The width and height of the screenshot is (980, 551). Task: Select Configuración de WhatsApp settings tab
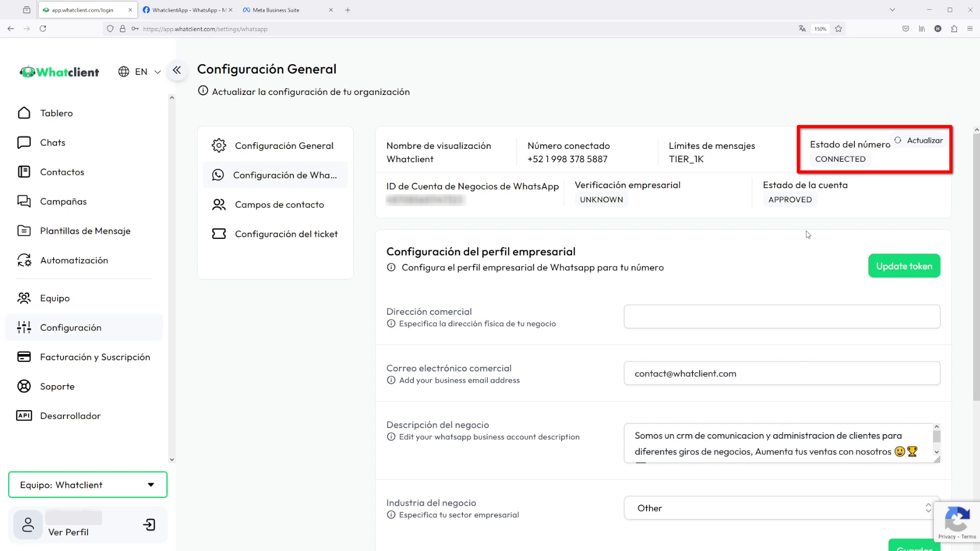click(x=275, y=175)
